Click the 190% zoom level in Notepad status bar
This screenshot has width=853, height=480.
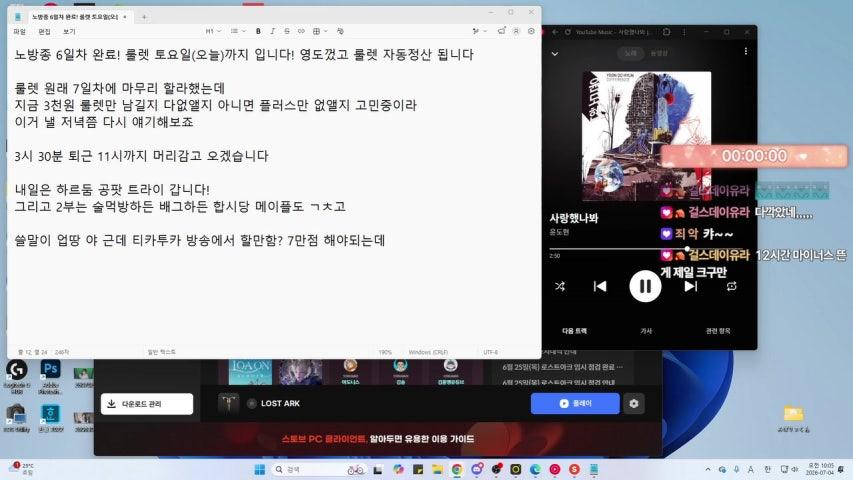[385, 352]
